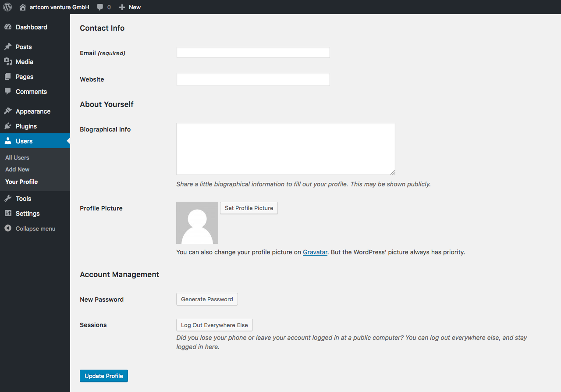This screenshot has height=392, width=561.
Task: Click the Biographical Info label
Action: coord(105,129)
